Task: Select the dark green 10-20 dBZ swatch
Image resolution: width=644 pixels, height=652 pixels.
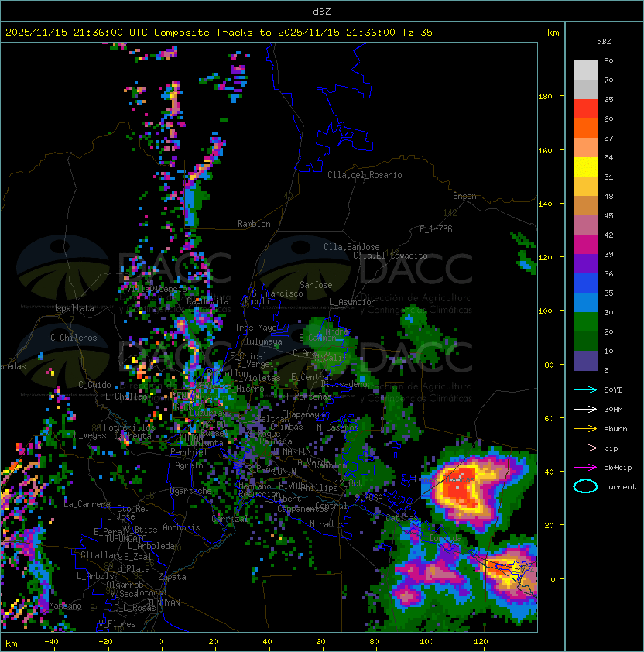Action: pos(585,341)
